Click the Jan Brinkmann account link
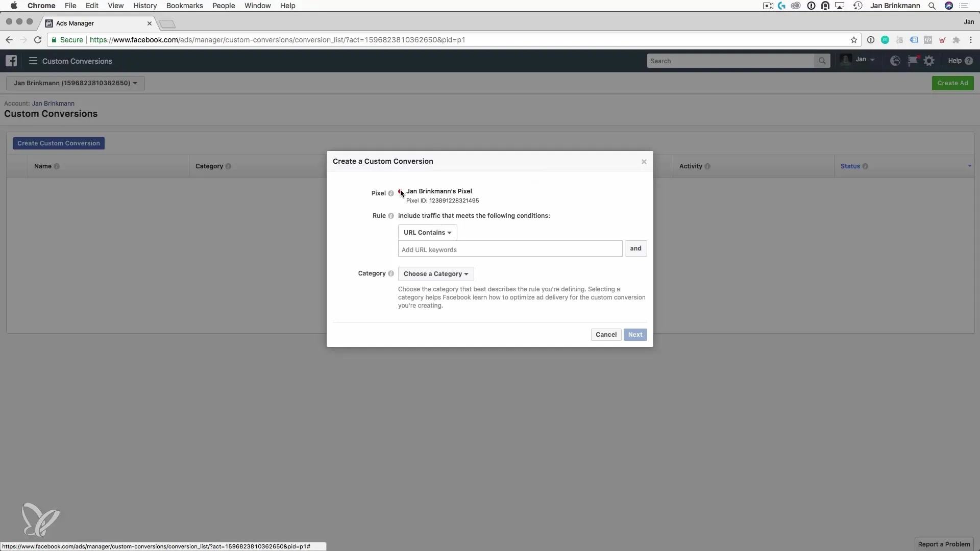Image resolution: width=980 pixels, height=551 pixels. [x=53, y=104]
